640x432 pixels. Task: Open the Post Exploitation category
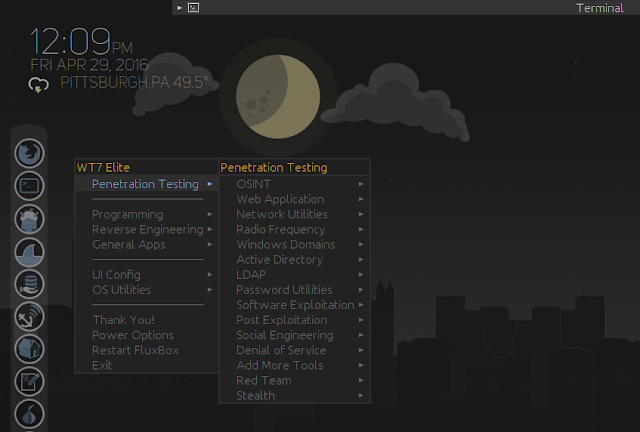295,320
